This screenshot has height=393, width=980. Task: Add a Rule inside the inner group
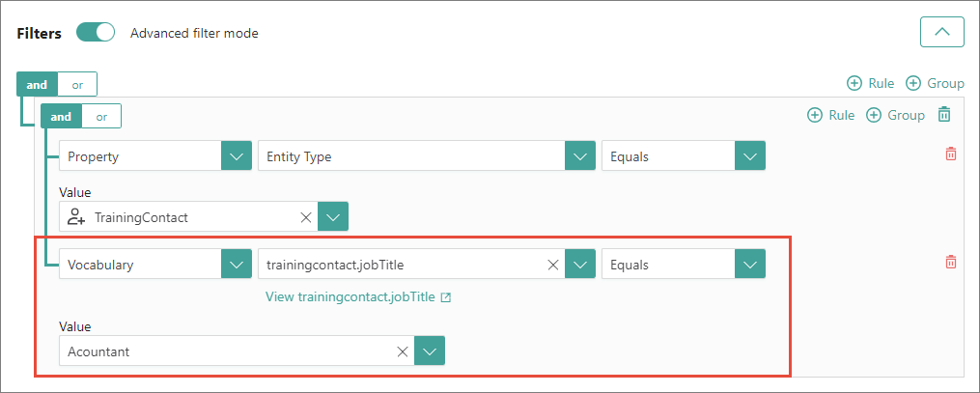830,116
